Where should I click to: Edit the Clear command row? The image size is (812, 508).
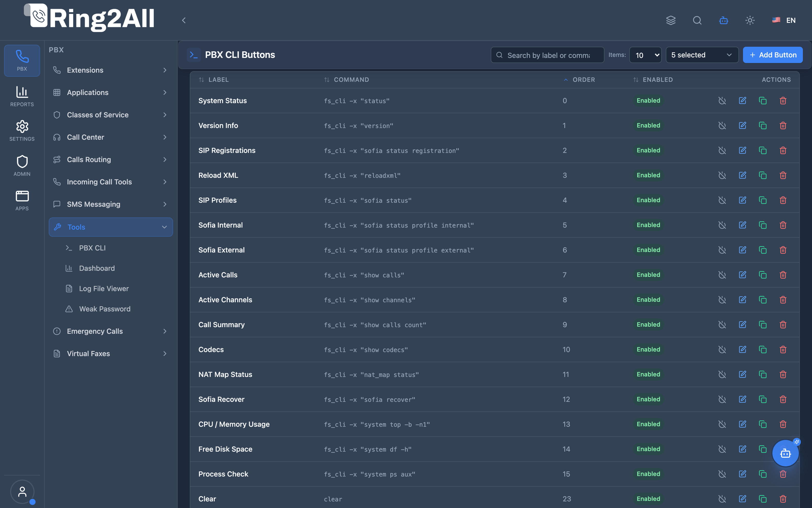[x=742, y=499]
